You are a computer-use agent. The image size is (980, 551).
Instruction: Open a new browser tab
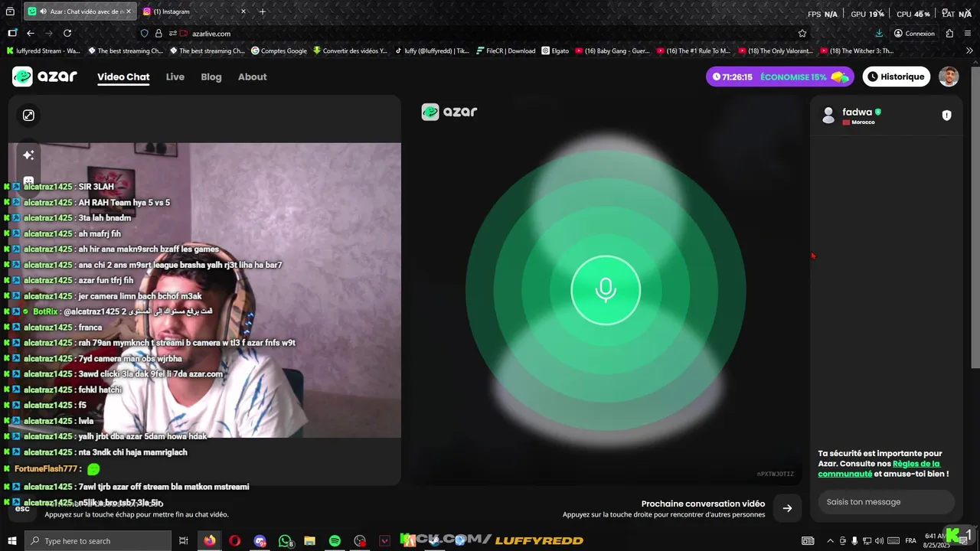click(263, 11)
